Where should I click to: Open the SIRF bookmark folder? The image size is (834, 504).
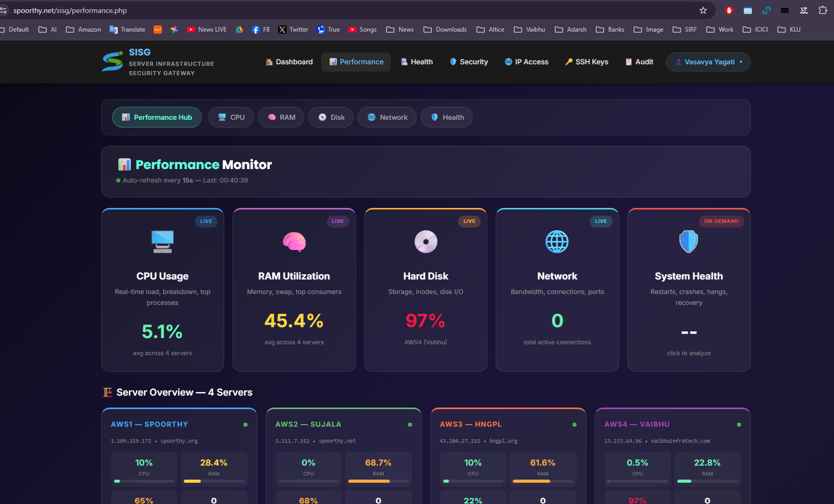tap(685, 30)
